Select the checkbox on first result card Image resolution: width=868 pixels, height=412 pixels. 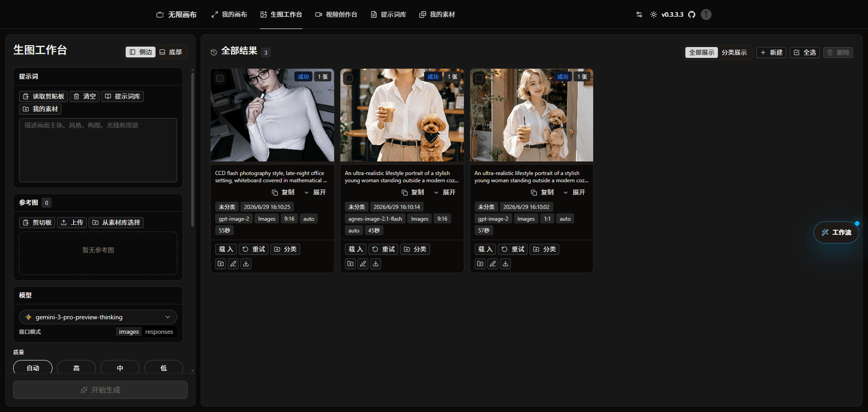coord(220,78)
